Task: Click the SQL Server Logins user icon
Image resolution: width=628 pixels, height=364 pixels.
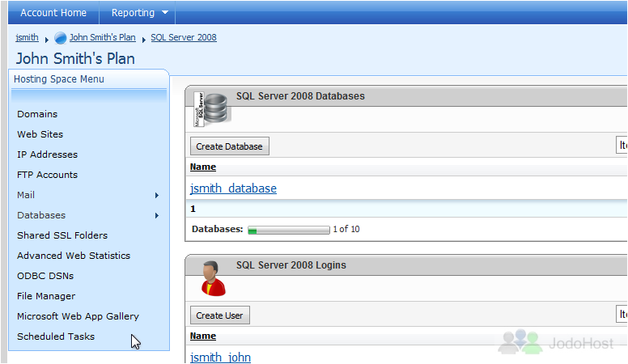Action: click(x=213, y=278)
